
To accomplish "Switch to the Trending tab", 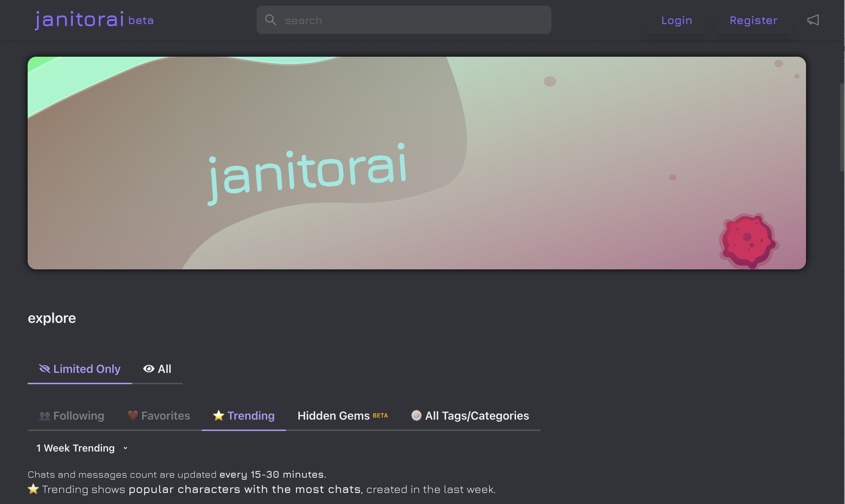I will point(244,415).
